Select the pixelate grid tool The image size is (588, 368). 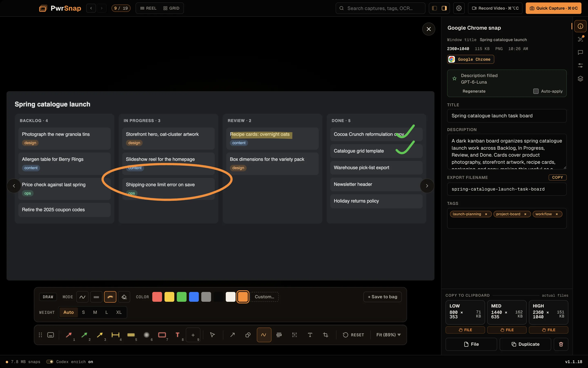click(294, 335)
